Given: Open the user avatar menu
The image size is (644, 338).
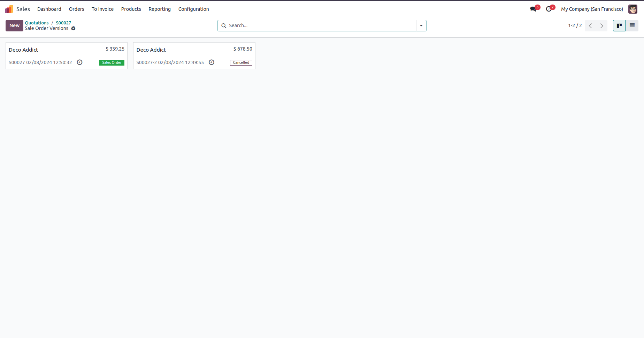Looking at the screenshot, I should coord(633,9).
